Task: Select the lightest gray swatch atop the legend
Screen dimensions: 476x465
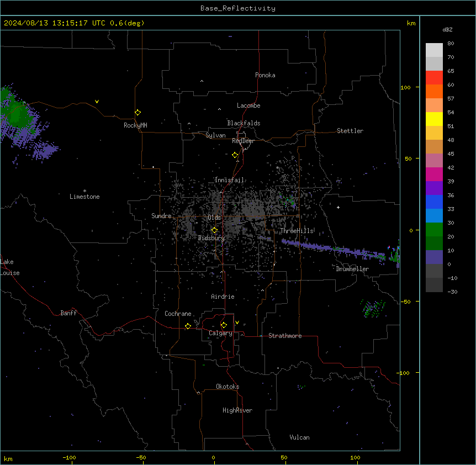Action: point(434,50)
